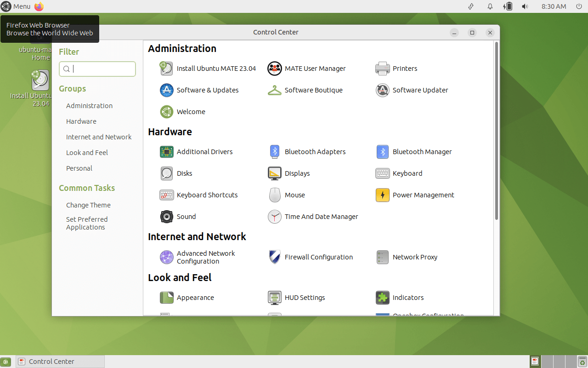Open HUD Settings icon
Viewport: 588px width, 368px height.
pos(274,298)
